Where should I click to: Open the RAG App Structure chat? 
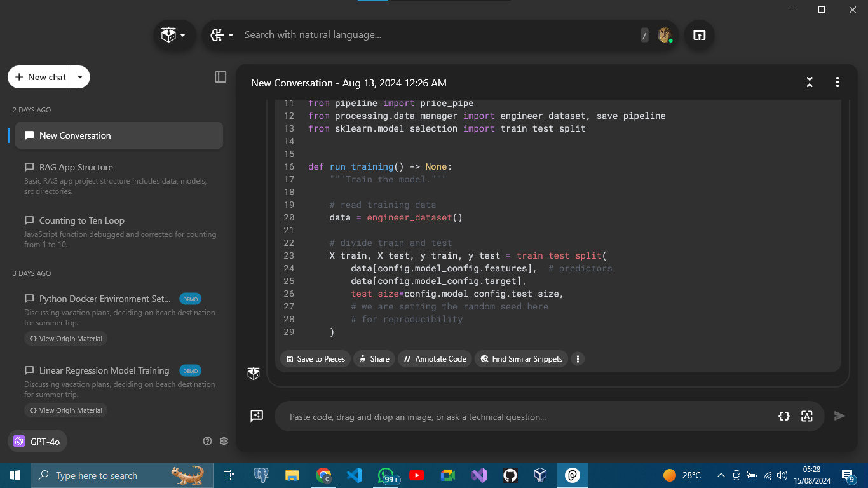point(119,179)
